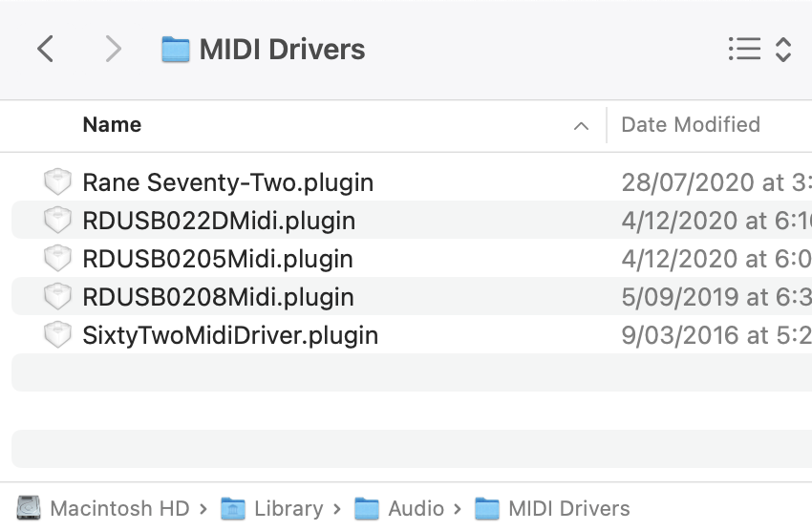Click the 9/03/2016 date modified cell
The image size is (812, 531).
click(716, 335)
